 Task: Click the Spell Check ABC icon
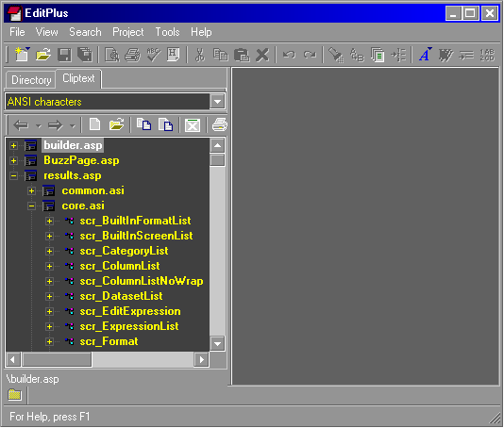153,55
